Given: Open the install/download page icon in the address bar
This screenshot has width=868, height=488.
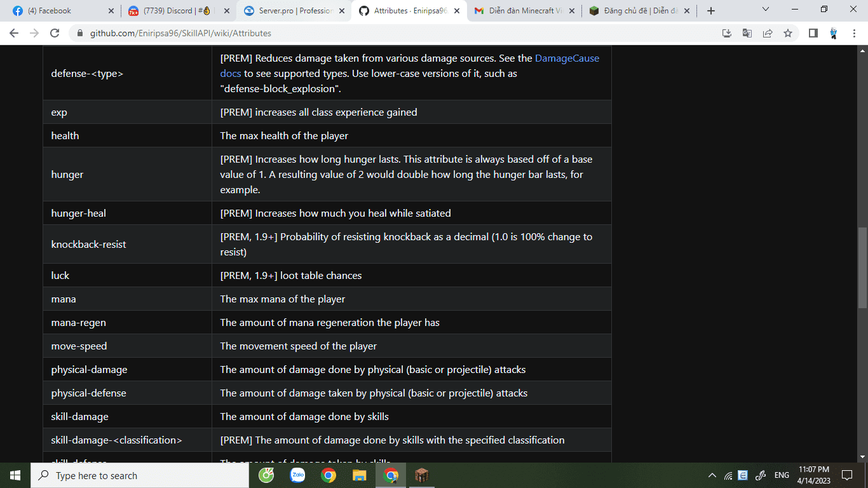Looking at the screenshot, I should point(727,33).
